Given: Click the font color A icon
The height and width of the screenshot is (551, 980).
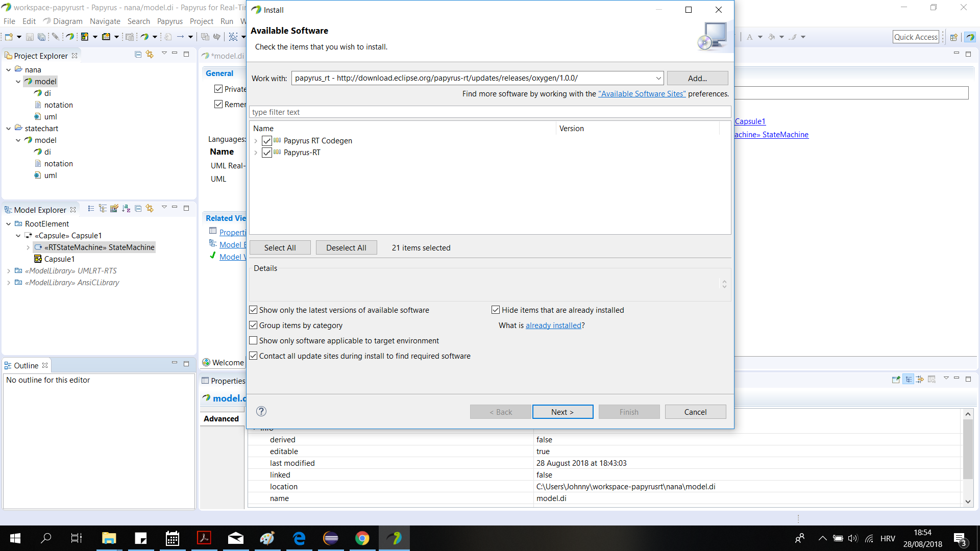Looking at the screenshot, I should tap(750, 37).
